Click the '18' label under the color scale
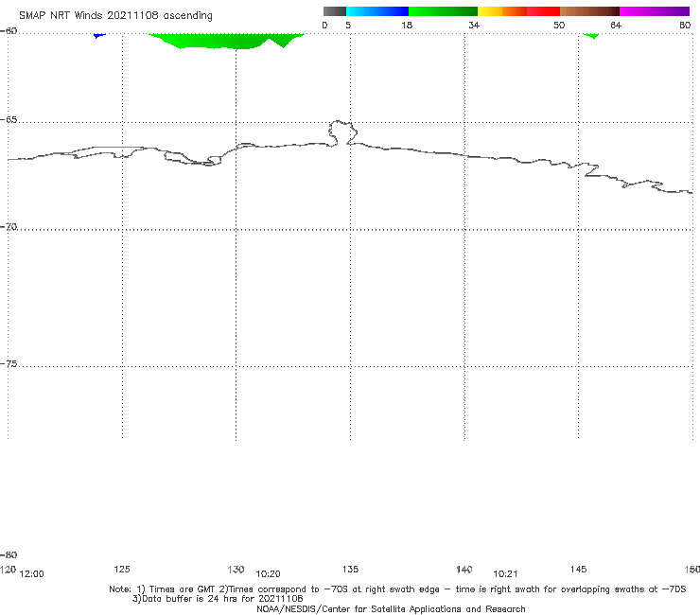 pos(407,25)
